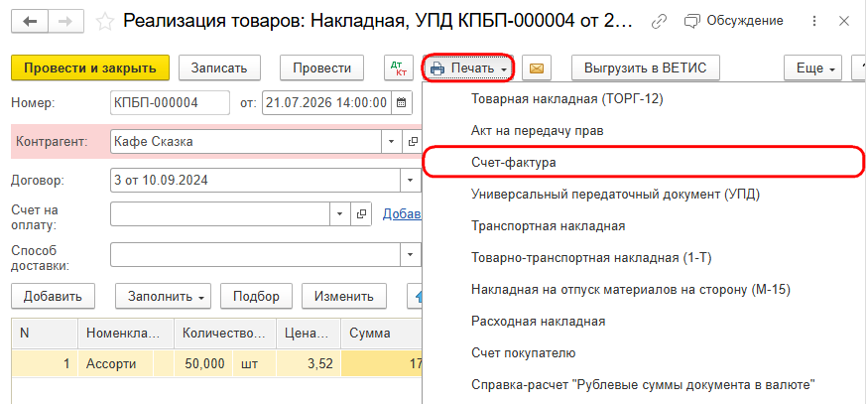Click the Подбор button
868x404 pixels.
tap(256, 296)
